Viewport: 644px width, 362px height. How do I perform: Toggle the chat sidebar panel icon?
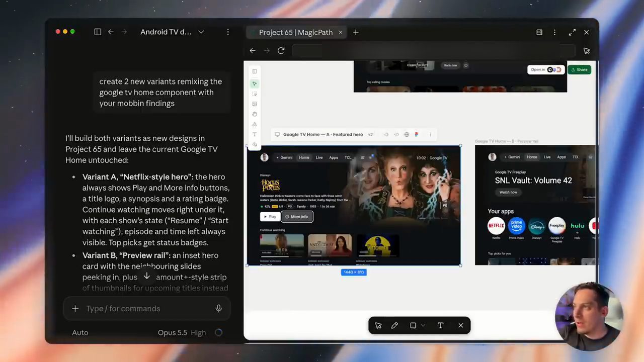pos(98,32)
